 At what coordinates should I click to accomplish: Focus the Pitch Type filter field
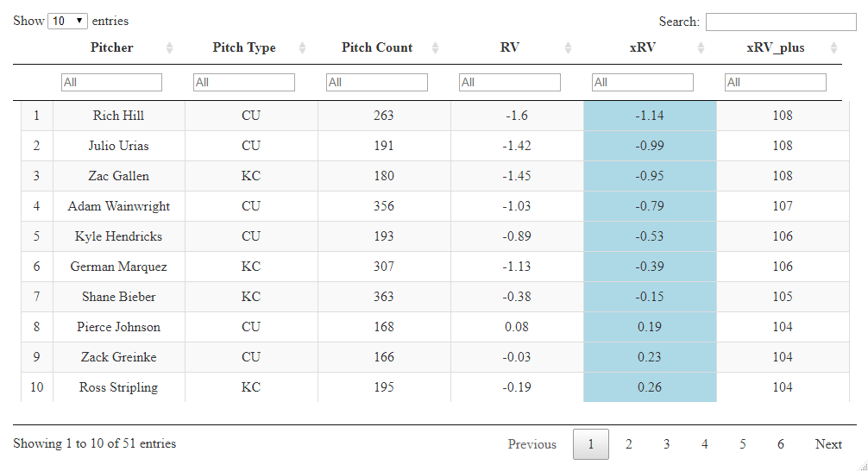[x=244, y=82]
